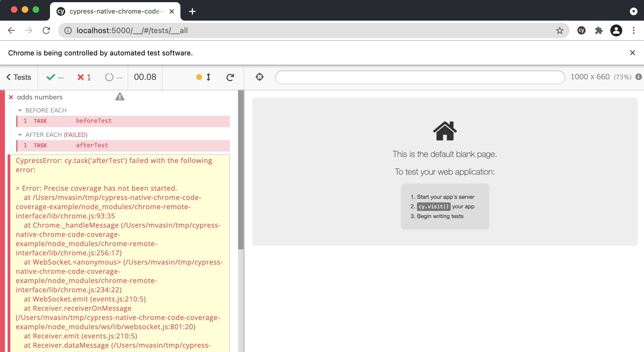Click the reporter panel vertical scrollbar

(241, 170)
